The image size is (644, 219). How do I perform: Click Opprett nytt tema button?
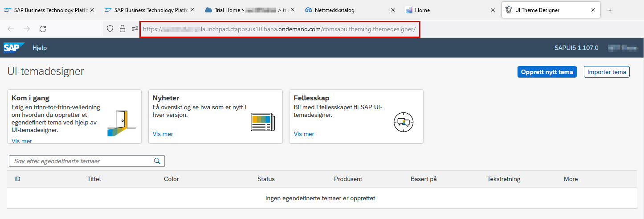click(547, 72)
